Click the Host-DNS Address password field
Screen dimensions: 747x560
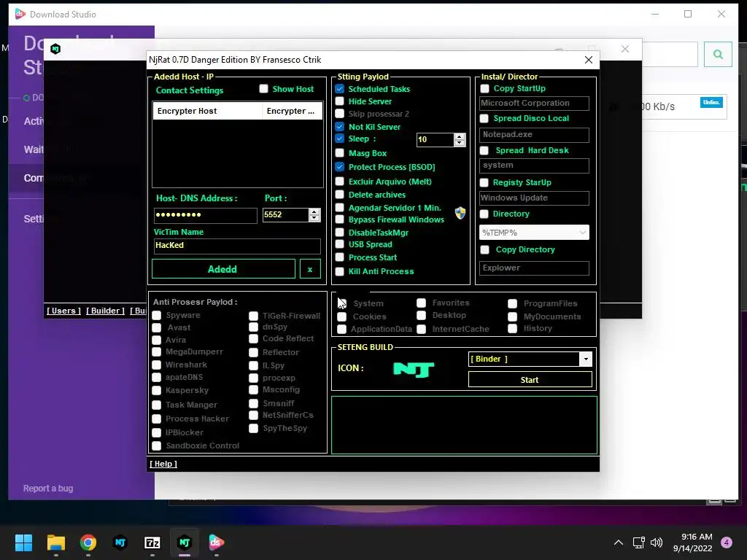[205, 215]
